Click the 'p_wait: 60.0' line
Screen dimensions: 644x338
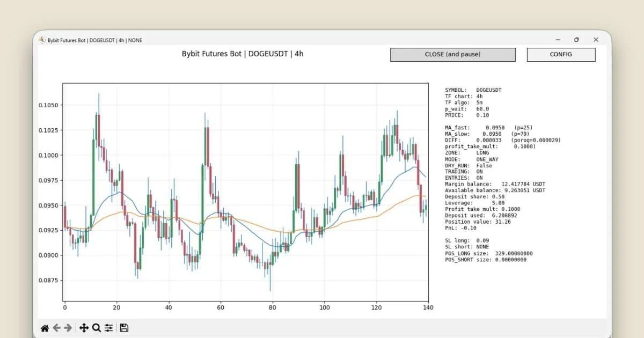click(467, 109)
